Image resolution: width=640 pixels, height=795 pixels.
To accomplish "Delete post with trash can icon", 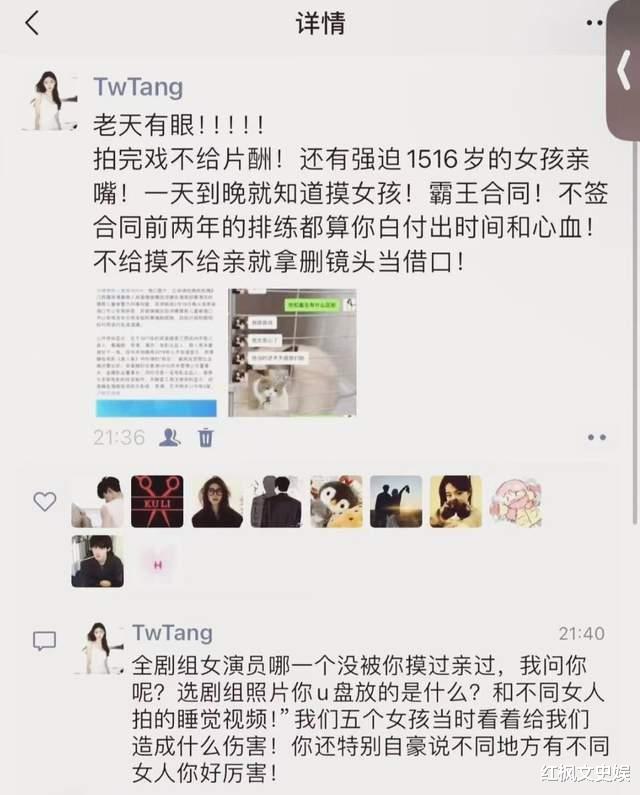I will 205,437.
